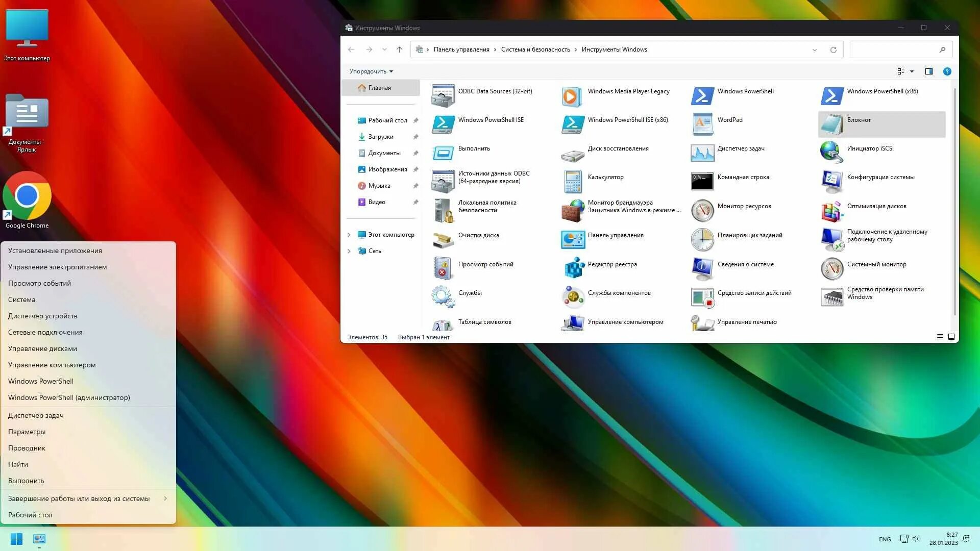This screenshot has width=980, height=551.
Task: Open Системный монитор icon
Action: point(831,269)
